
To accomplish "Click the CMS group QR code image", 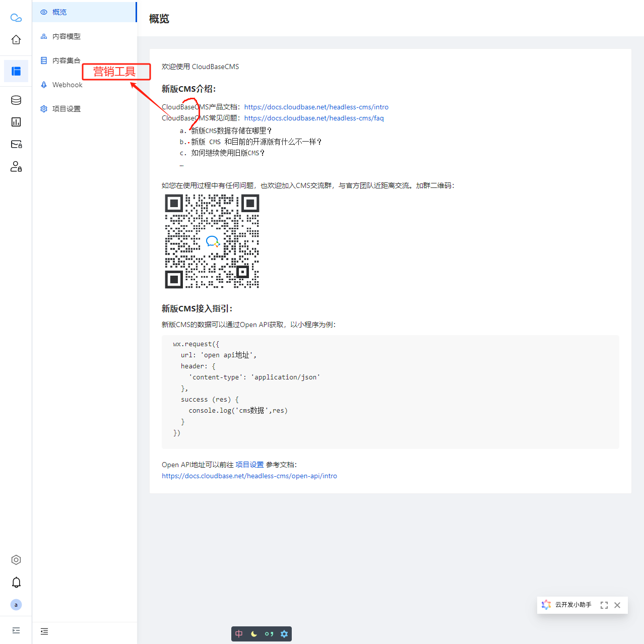I will coord(212,241).
